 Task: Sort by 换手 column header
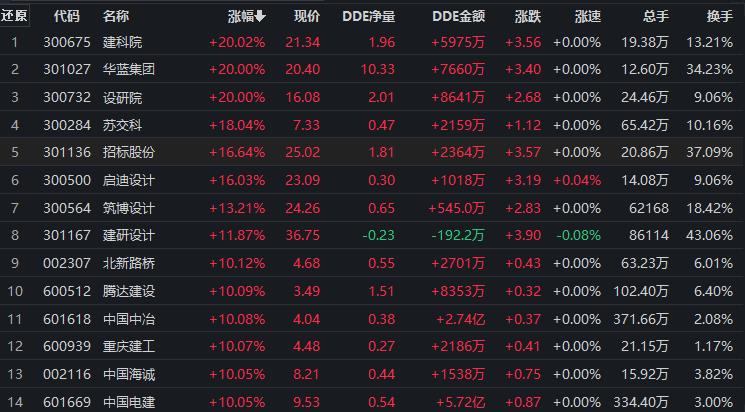point(720,16)
